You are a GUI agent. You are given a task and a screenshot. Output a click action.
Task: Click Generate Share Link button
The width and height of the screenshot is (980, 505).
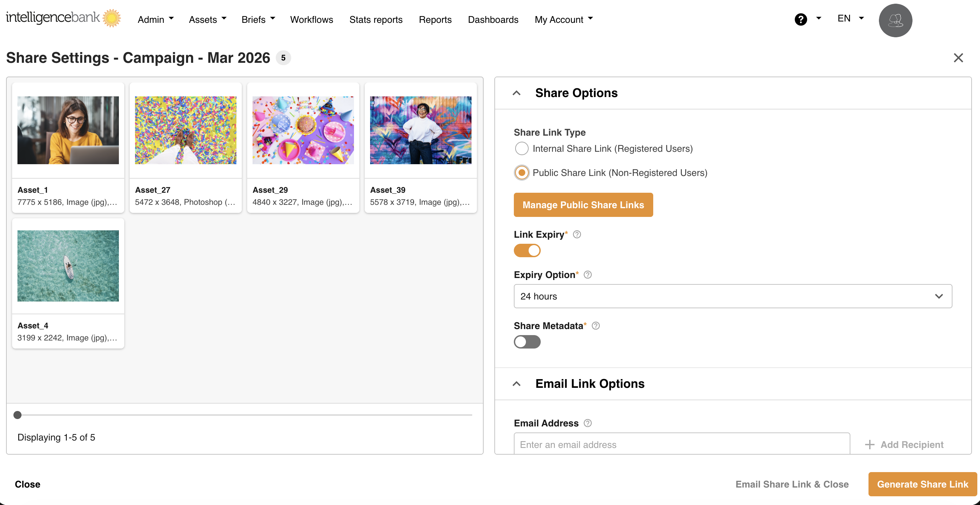pyautogui.click(x=922, y=484)
